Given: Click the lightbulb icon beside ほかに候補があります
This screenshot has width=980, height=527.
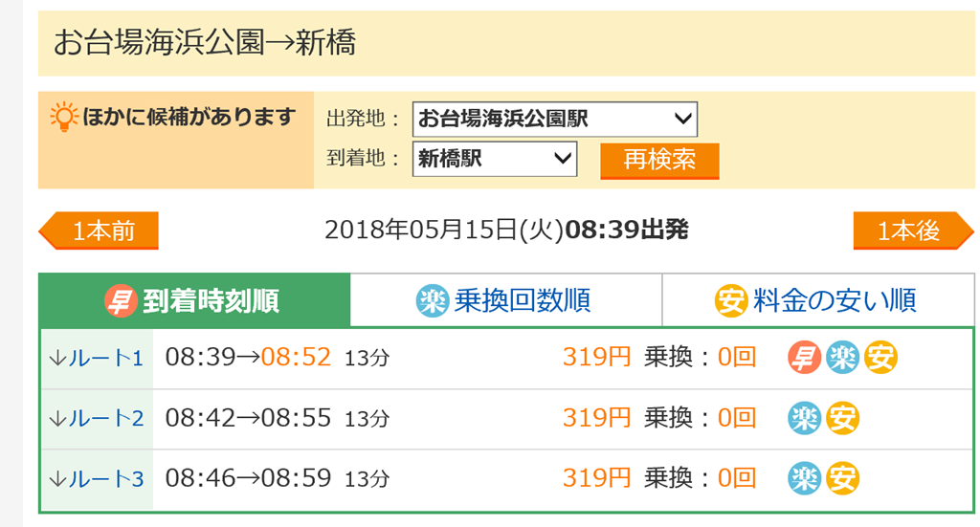Looking at the screenshot, I should click(x=63, y=117).
